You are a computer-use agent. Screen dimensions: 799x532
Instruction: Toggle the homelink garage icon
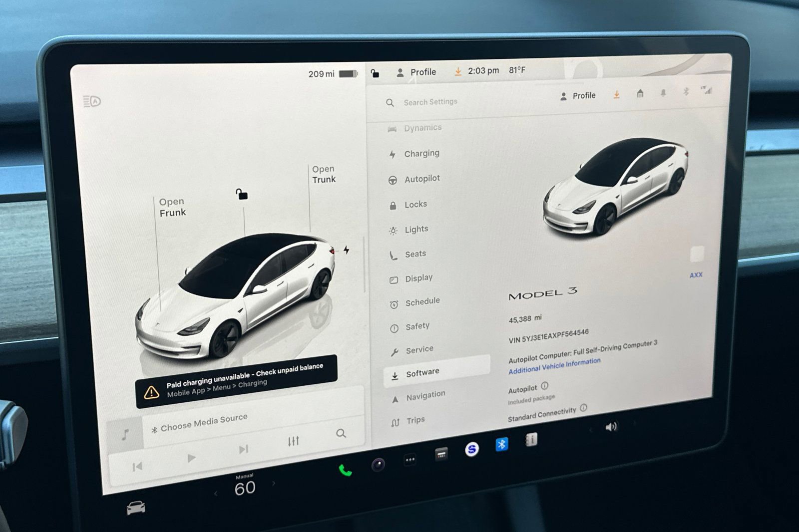coord(640,93)
